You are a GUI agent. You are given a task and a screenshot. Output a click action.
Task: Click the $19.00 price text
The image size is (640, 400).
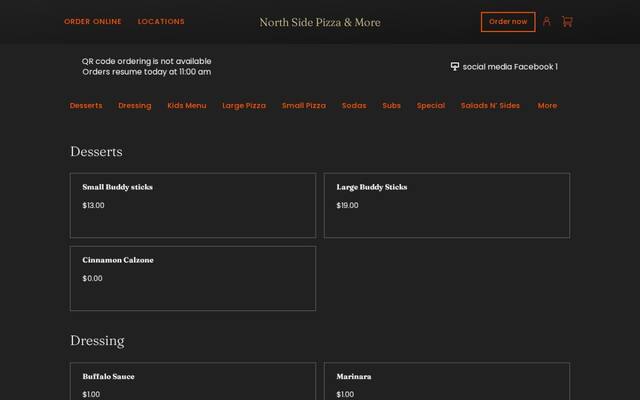pyautogui.click(x=347, y=205)
